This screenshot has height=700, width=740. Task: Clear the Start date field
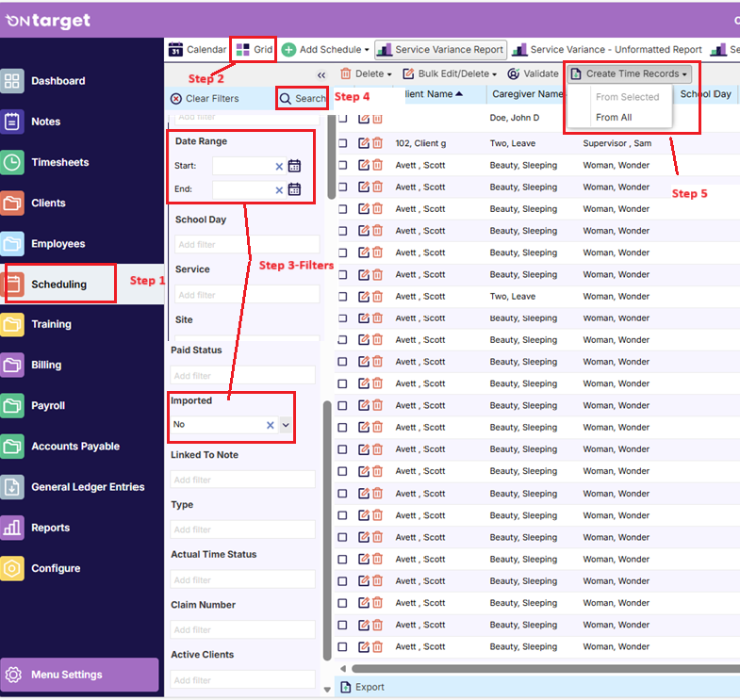coord(279,167)
